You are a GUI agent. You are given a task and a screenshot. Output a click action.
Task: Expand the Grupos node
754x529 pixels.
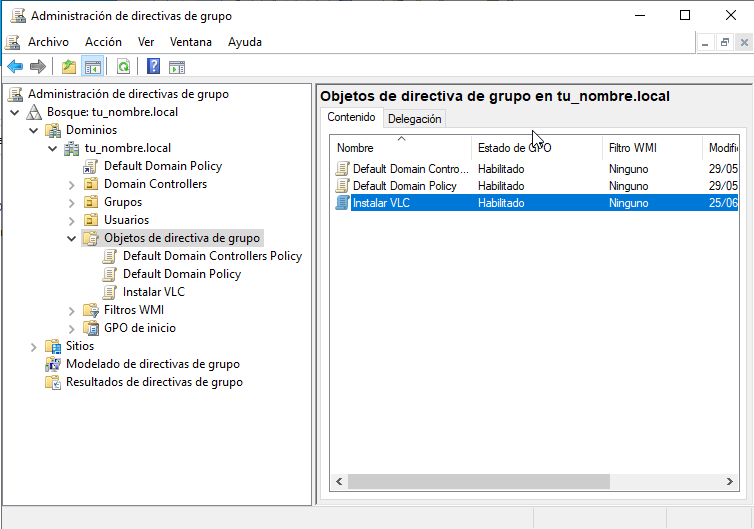pyautogui.click(x=72, y=203)
